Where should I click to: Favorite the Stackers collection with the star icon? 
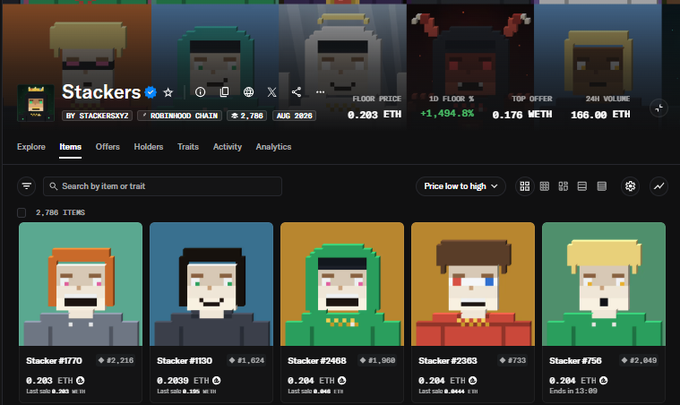pyautogui.click(x=168, y=92)
